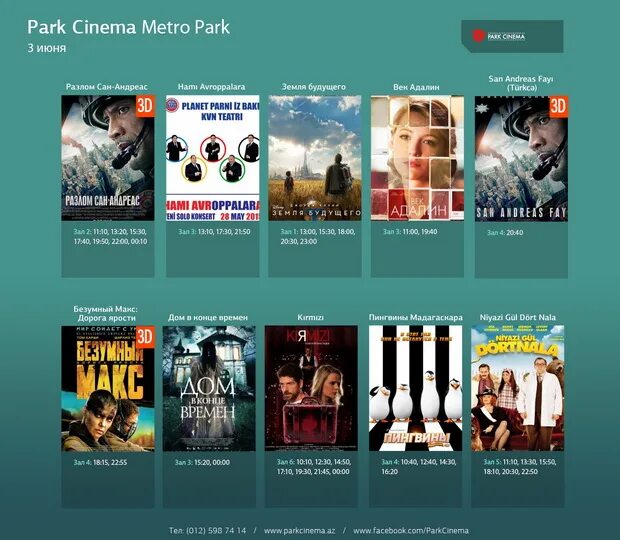Click Зал 1 showtimes for Земля будущего

pyautogui.click(x=318, y=236)
